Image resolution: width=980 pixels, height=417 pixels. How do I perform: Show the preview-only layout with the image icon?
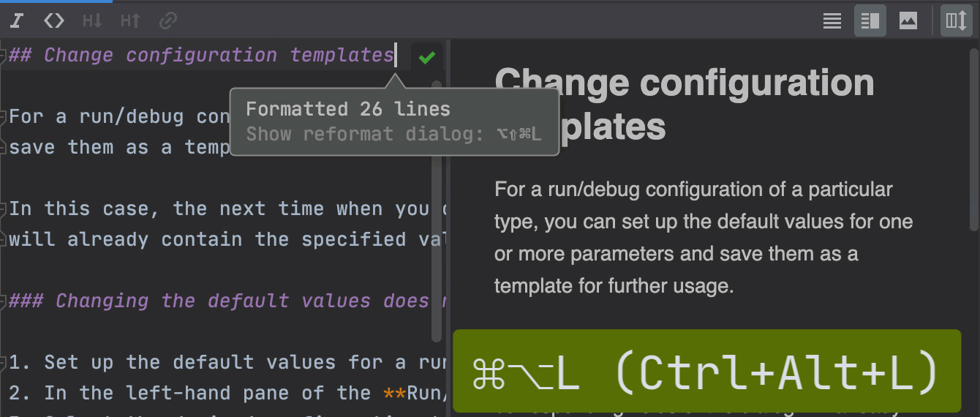pyautogui.click(x=908, y=20)
